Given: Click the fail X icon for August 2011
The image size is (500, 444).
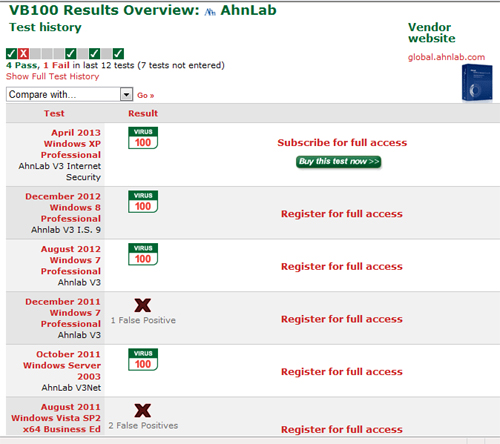Looking at the screenshot, I should click(x=143, y=411).
